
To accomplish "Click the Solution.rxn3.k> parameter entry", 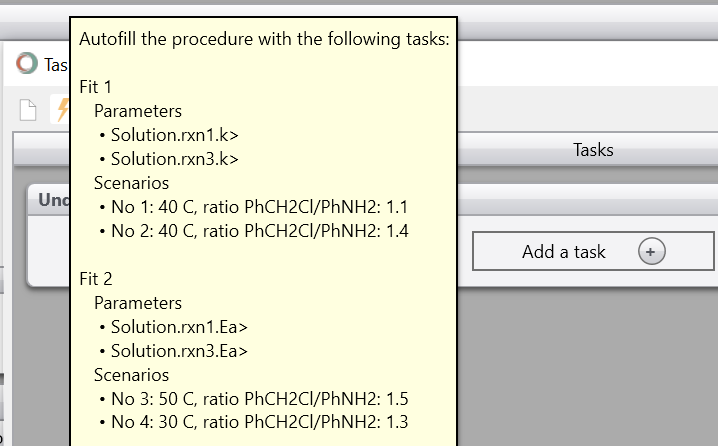I will pos(175,158).
